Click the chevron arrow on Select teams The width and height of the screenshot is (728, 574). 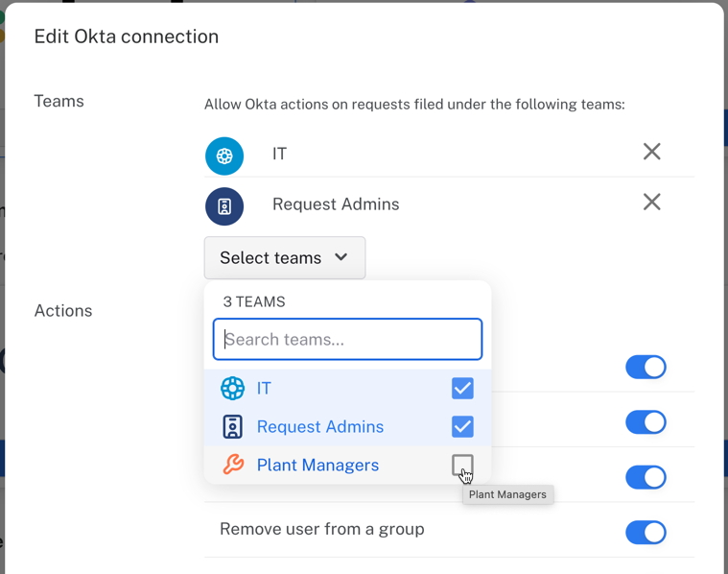[341, 257]
